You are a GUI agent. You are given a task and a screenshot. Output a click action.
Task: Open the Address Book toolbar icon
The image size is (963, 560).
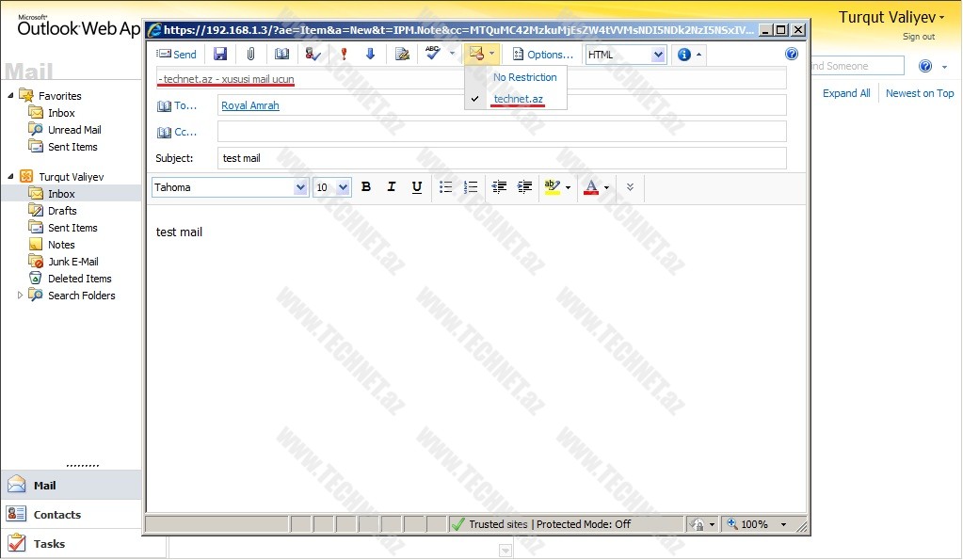(281, 55)
